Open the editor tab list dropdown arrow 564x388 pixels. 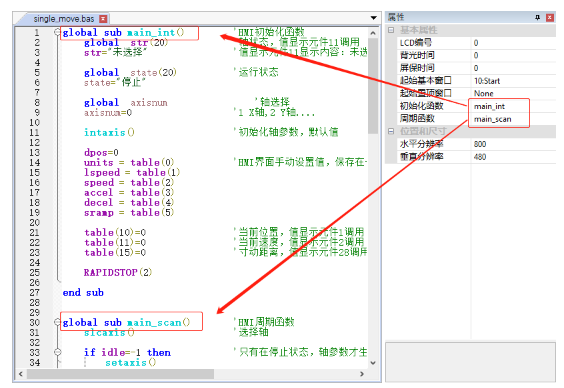point(374,18)
